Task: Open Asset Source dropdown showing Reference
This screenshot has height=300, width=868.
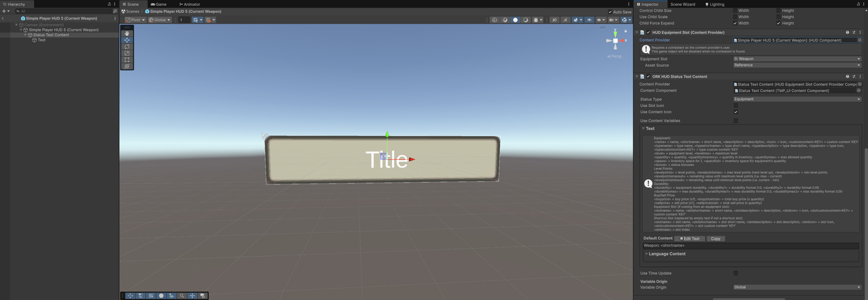Action: click(x=797, y=65)
